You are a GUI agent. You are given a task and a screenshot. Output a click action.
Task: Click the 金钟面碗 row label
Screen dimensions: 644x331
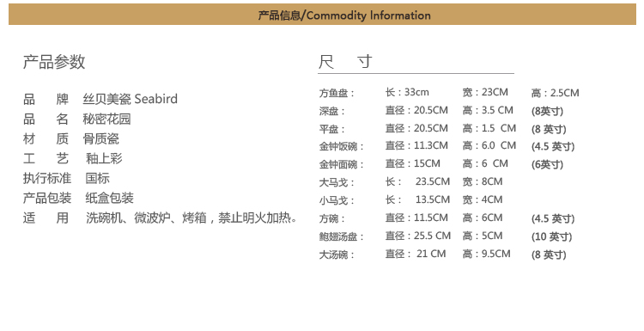(x=341, y=165)
